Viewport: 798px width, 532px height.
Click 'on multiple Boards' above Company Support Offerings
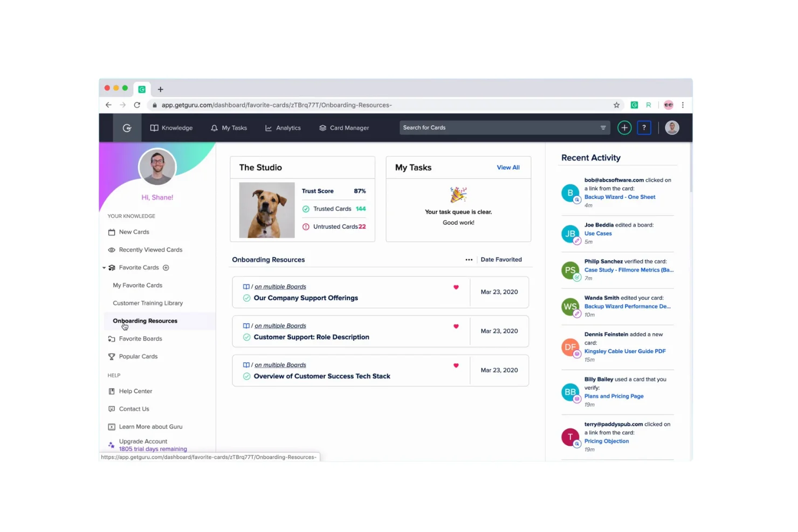tap(280, 287)
